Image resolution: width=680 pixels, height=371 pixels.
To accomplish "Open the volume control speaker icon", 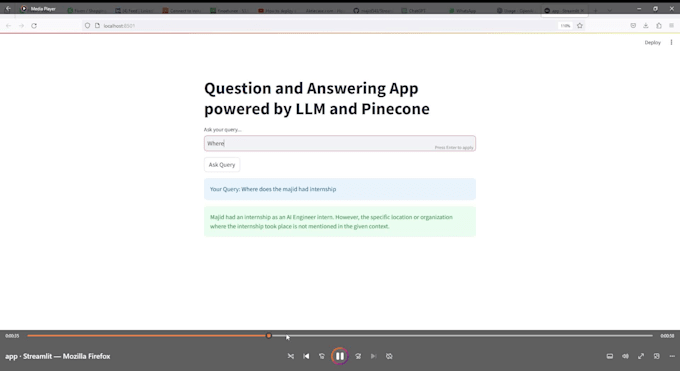I will 625,356.
